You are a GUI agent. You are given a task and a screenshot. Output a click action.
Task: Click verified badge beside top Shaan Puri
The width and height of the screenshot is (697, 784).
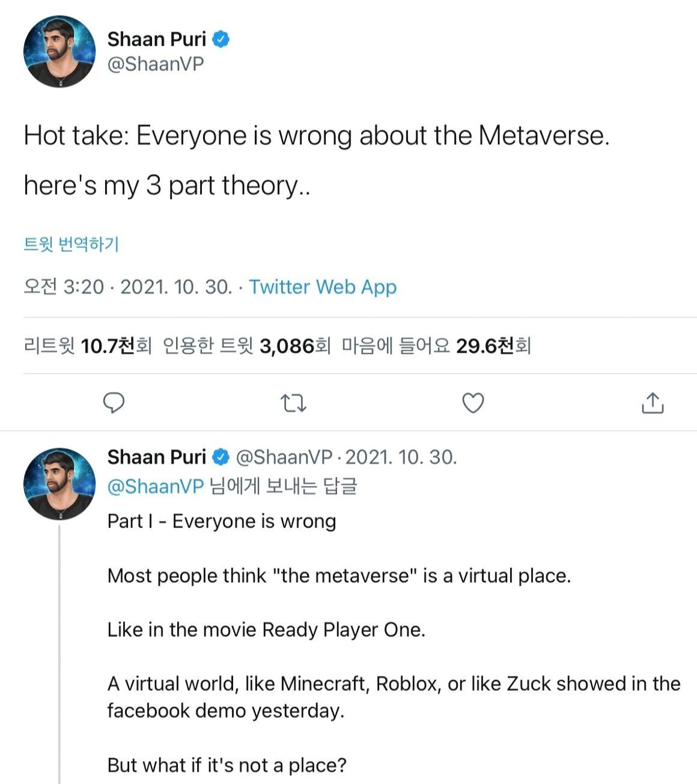pos(221,40)
